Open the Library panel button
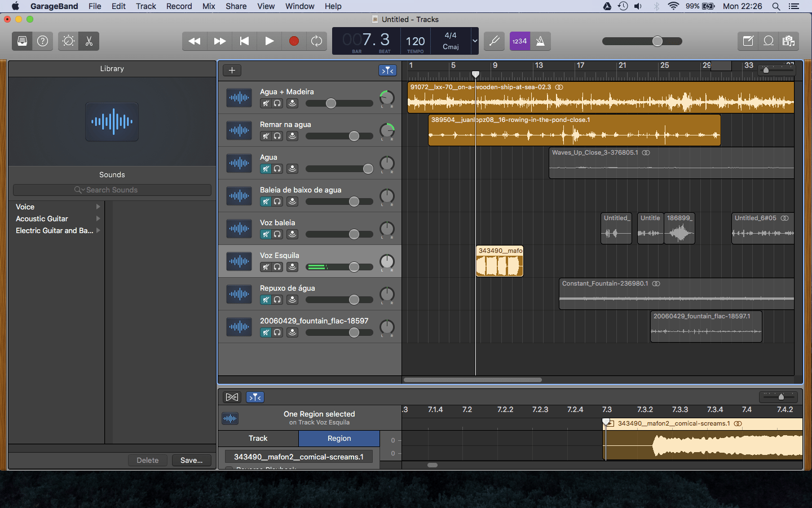This screenshot has height=508, width=812. (22, 41)
